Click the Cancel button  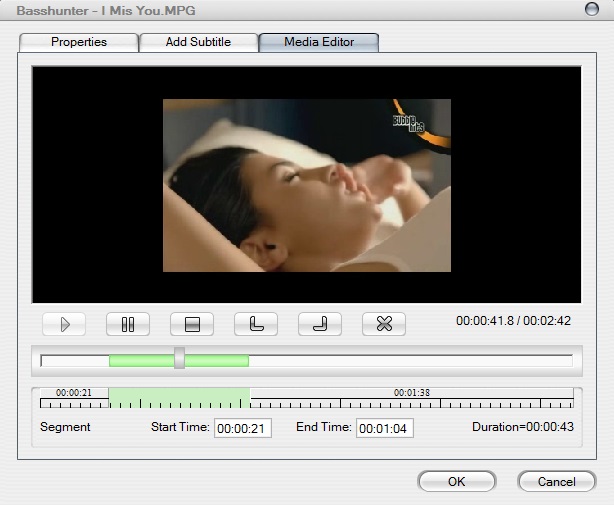tap(556, 482)
